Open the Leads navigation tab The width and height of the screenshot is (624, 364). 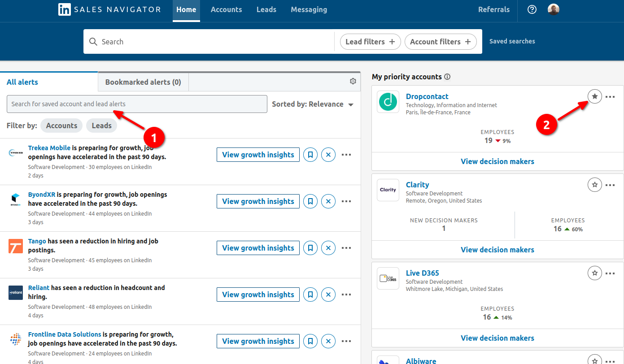(266, 9)
